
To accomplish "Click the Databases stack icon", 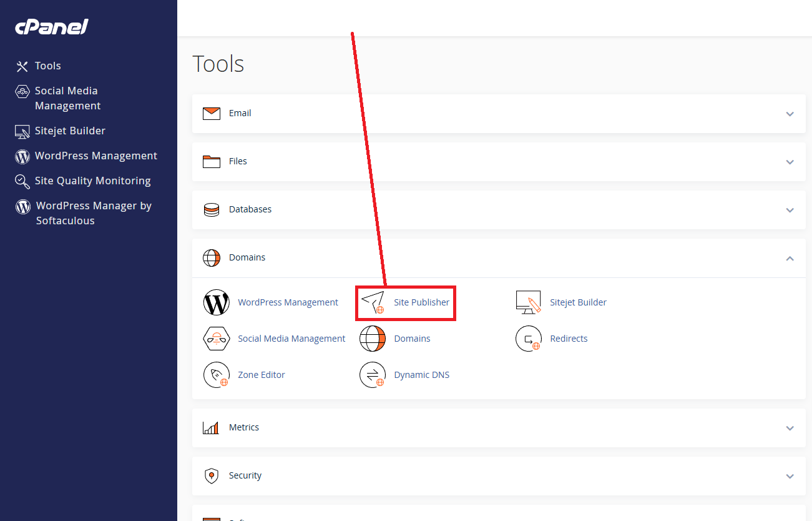I will pyautogui.click(x=212, y=210).
